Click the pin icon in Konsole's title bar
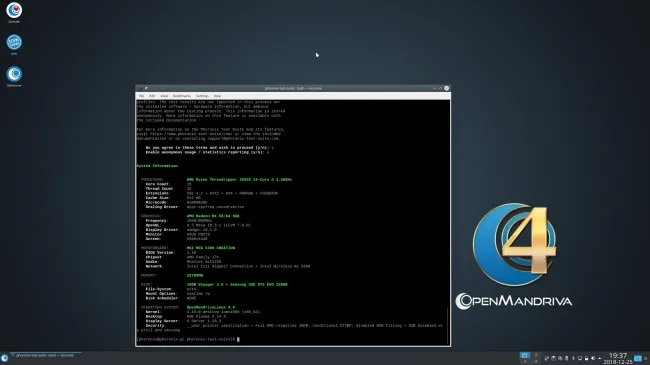Image resolution: width=650 pixels, height=365 pixels. pos(146,88)
